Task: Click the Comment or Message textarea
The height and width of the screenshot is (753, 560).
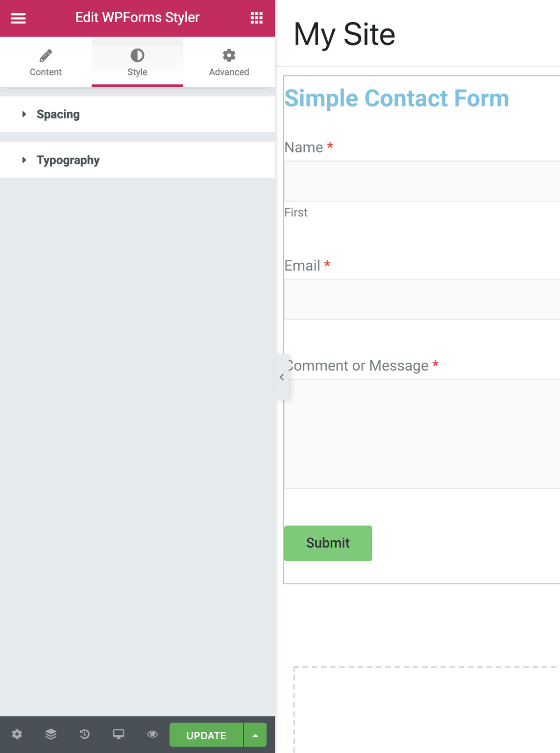Action: tap(421, 433)
